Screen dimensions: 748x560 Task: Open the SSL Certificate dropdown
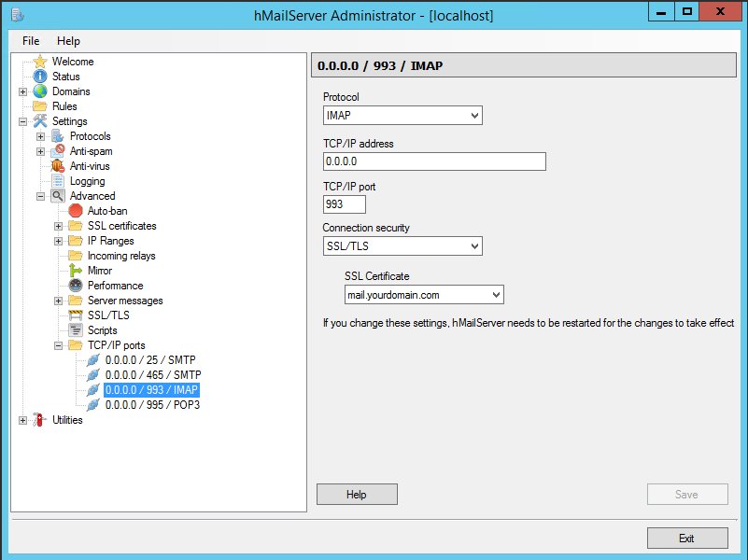pyautogui.click(x=424, y=295)
